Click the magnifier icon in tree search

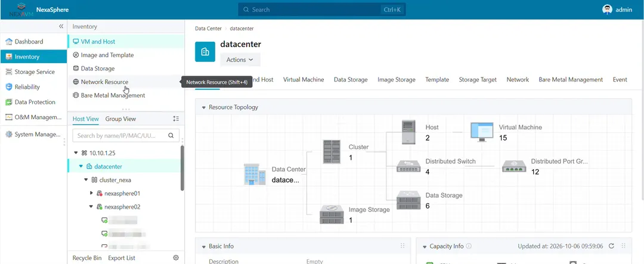click(171, 135)
